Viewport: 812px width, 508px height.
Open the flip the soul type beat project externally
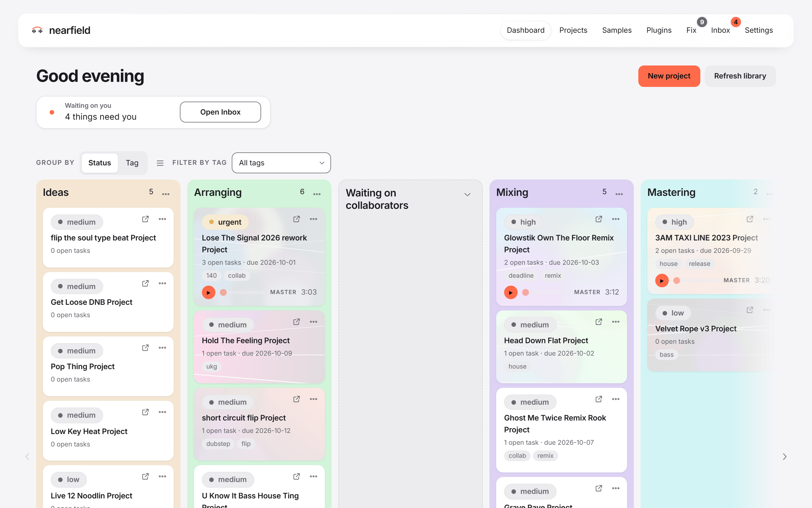click(x=145, y=219)
